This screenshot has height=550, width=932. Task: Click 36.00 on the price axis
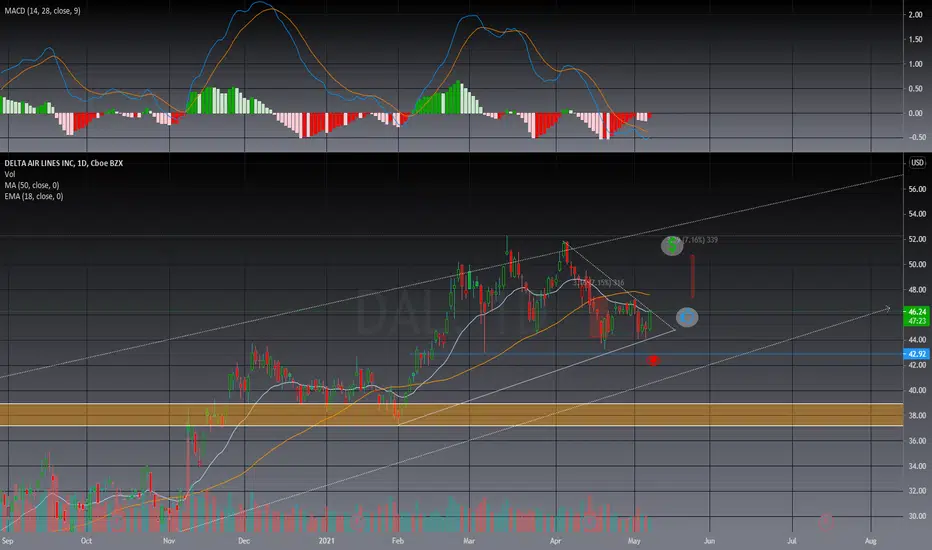coord(917,441)
